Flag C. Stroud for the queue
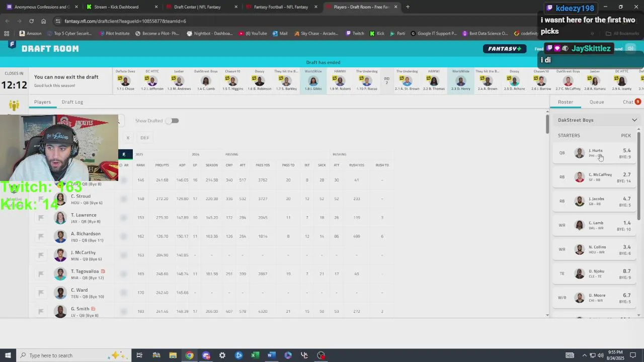The height and width of the screenshot is (362, 644). pos(41,199)
